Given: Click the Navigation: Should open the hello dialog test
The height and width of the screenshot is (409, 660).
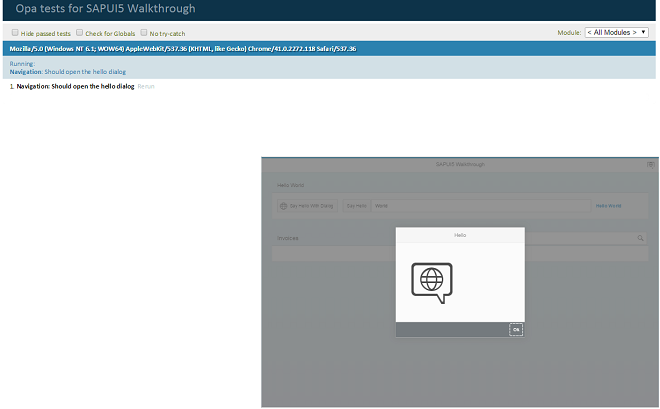Looking at the screenshot, I should click(x=76, y=87).
